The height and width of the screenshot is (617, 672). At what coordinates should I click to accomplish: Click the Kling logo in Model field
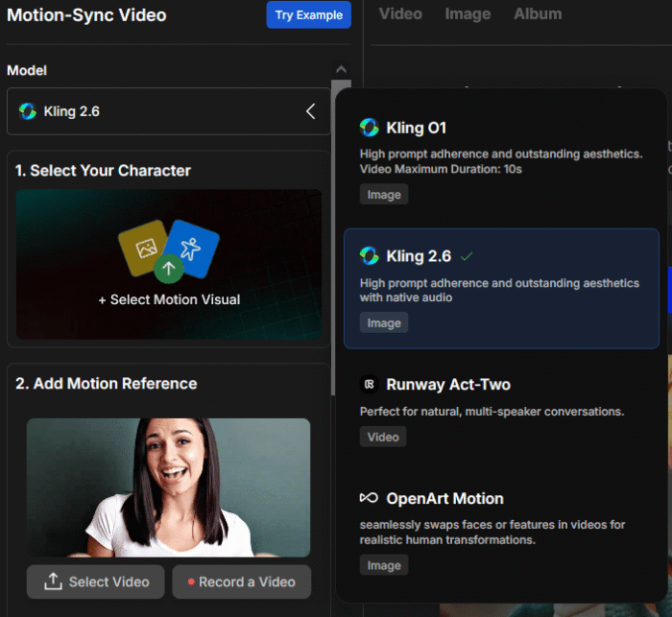(x=28, y=111)
